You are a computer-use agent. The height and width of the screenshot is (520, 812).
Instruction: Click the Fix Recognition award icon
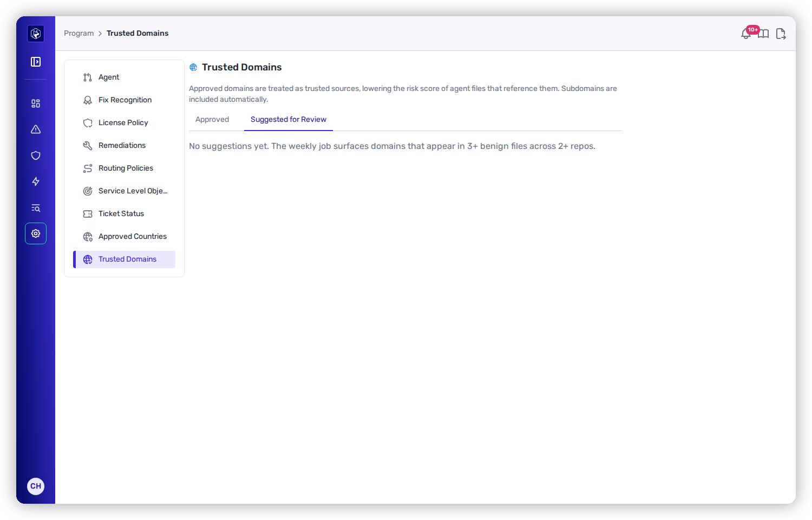(x=88, y=100)
